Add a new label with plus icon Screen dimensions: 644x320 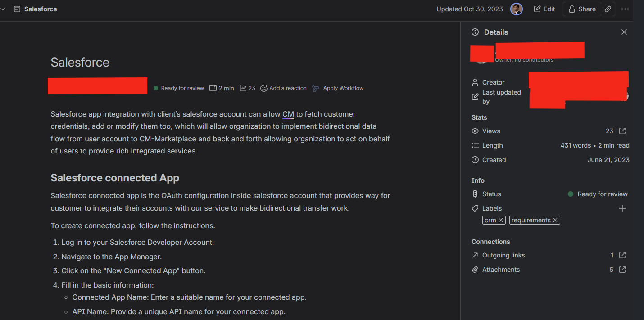[x=622, y=208]
